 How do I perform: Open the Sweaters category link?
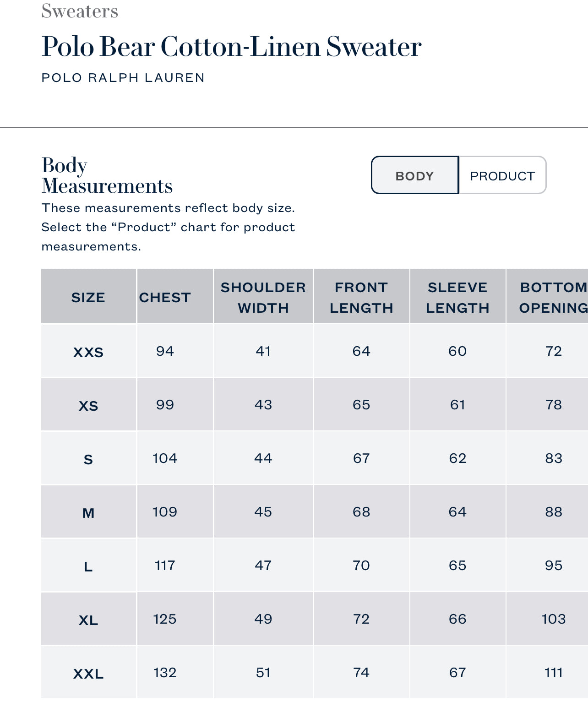[x=80, y=11]
